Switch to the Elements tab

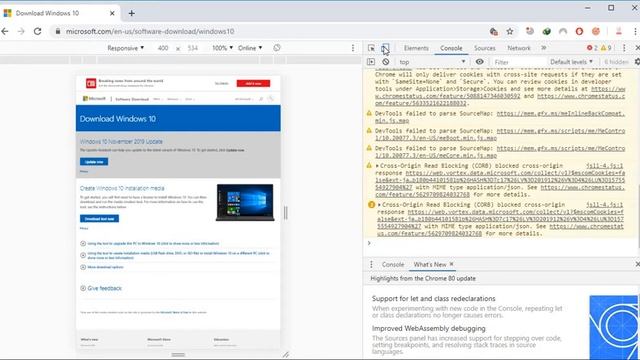pyautogui.click(x=416, y=48)
